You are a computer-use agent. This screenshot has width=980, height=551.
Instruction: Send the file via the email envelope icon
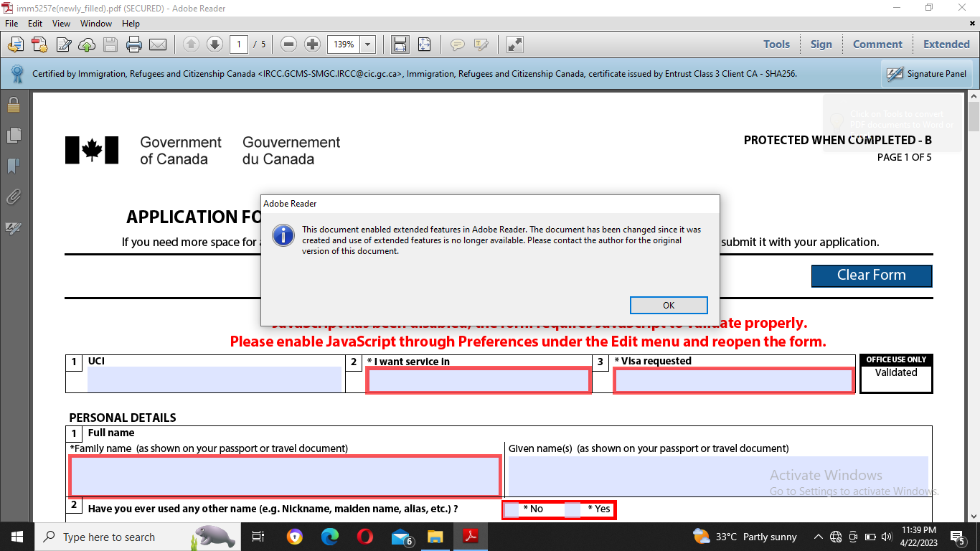158,44
